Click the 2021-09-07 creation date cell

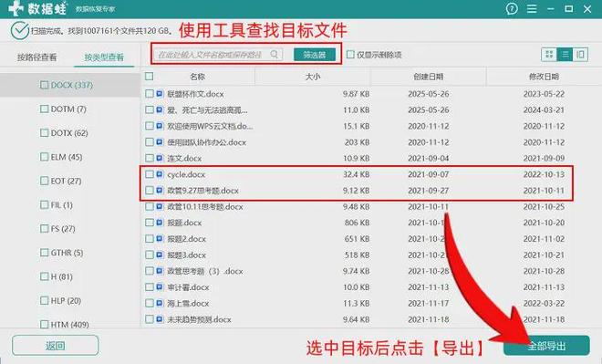coord(428,174)
